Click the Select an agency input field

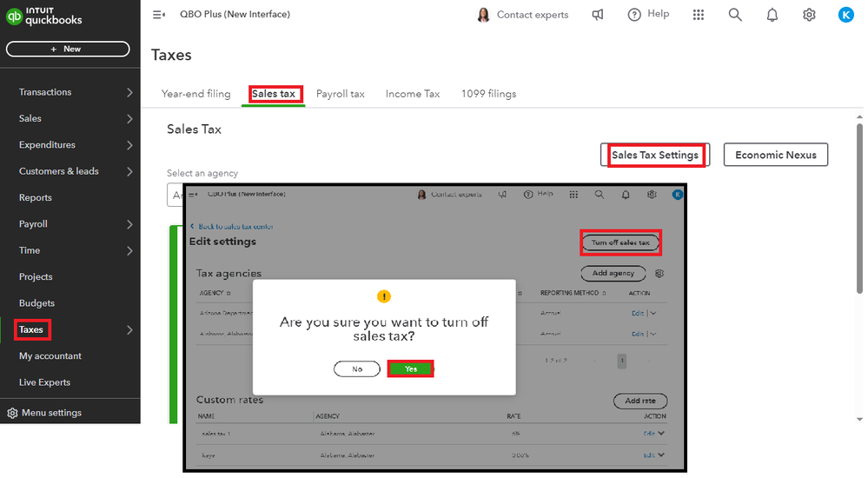(175, 195)
